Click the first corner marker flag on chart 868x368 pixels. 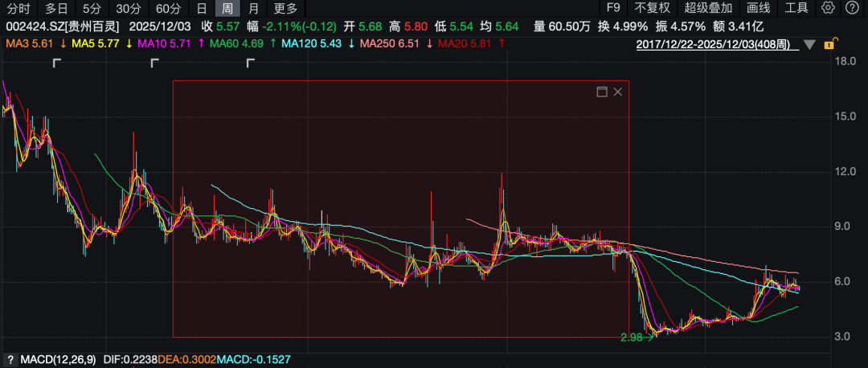tap(56, 63)
